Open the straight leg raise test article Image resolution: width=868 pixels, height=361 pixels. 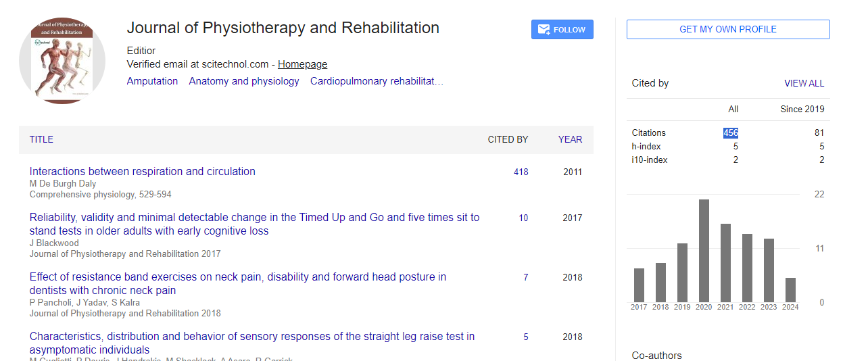coord(252,343)
